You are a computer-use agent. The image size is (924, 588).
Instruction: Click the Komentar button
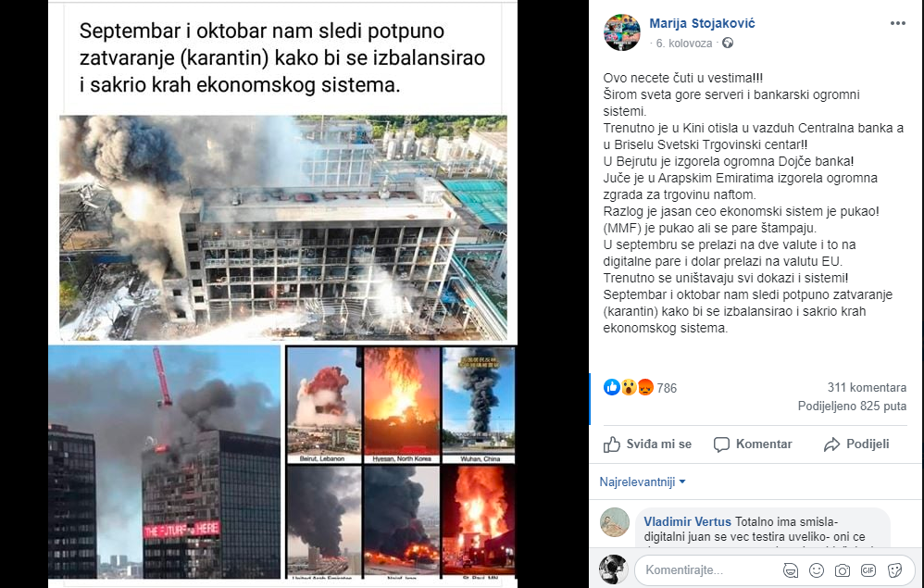(753, 444)
